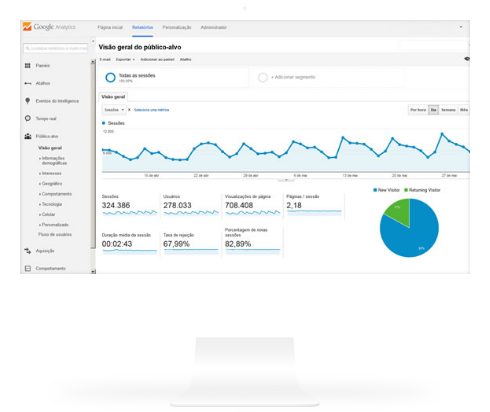Toggle the Dia time granularity button
490x412 pixels.
[x=433, y=110]
